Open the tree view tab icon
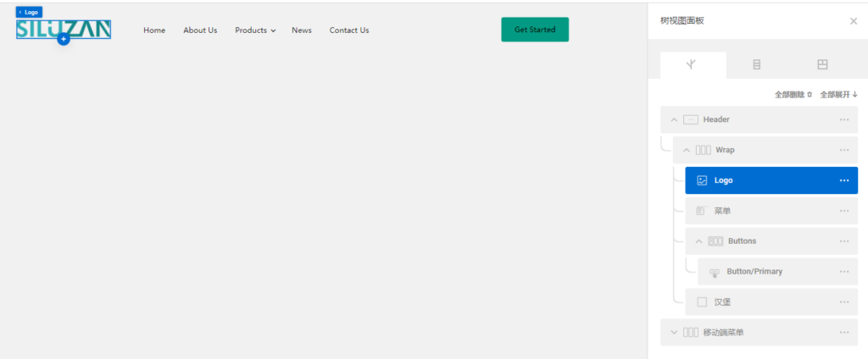Viewport: 868px width, 359px height. (x=692, y=64)
